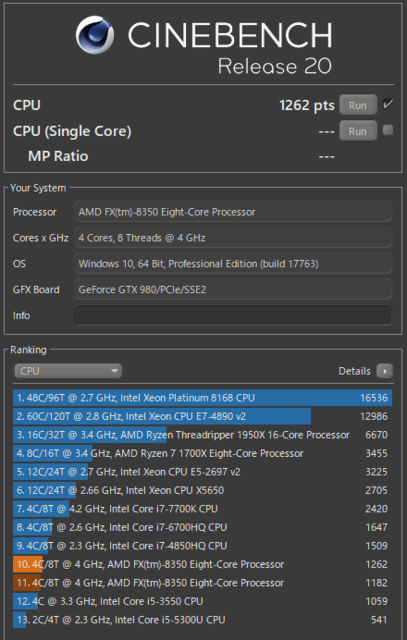
Task: Uncheck the CPU test checkbox
Action: click(388, 104)
